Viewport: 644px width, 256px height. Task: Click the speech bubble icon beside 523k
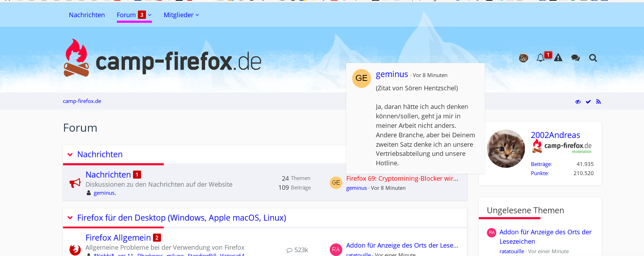289,250
